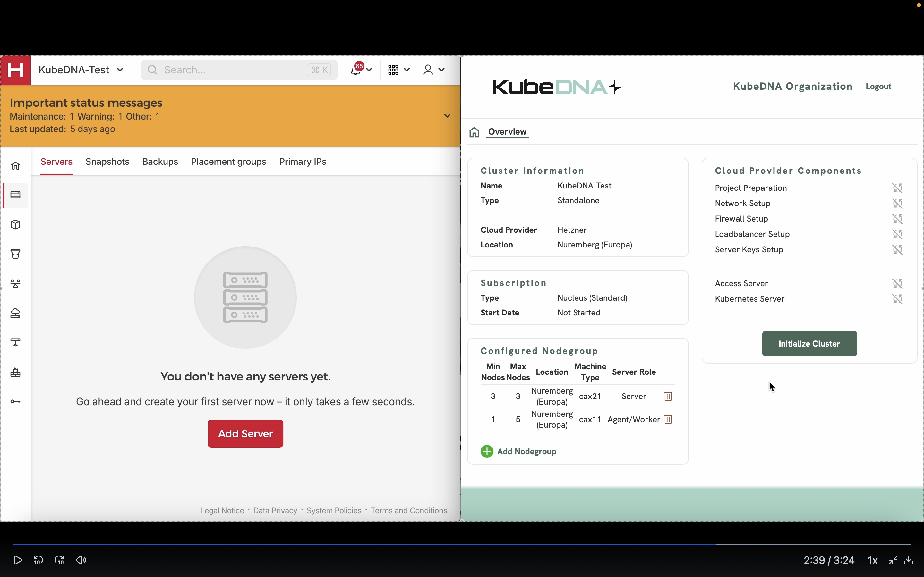The width and height of the screenshot is (924, 577).
Task: Click the red Add Server button
Action: coord(245,433)
